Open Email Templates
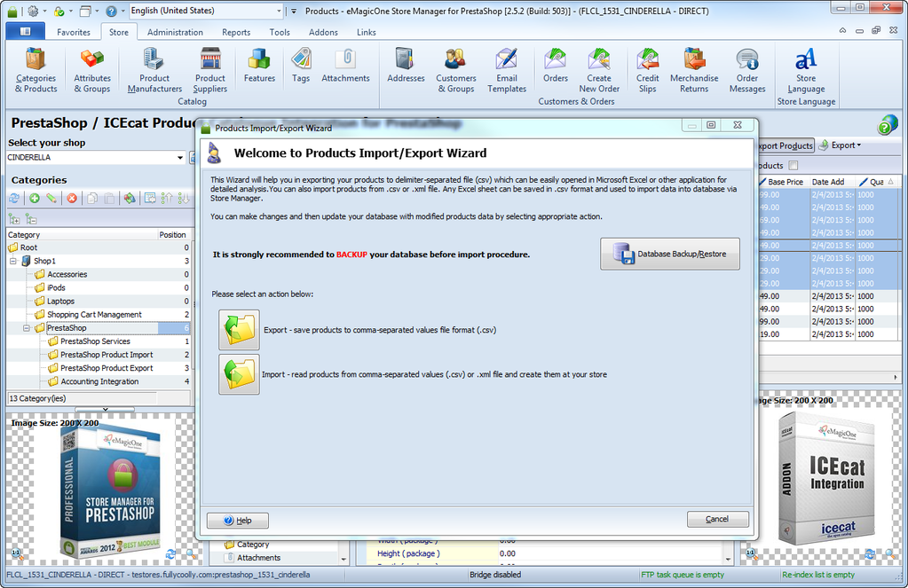The image size is (908, 588). click(507, 70)
